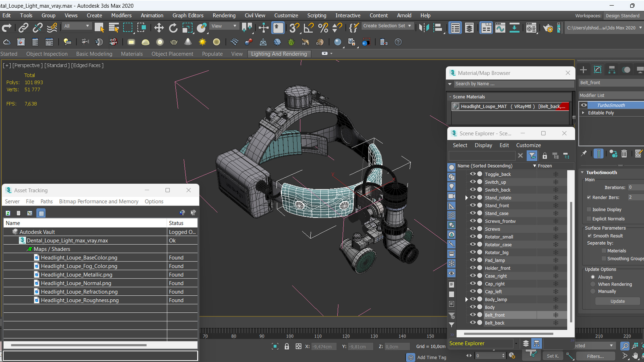
Task: Enable the Explicit Normals checkbox
Action: point(589,219)
